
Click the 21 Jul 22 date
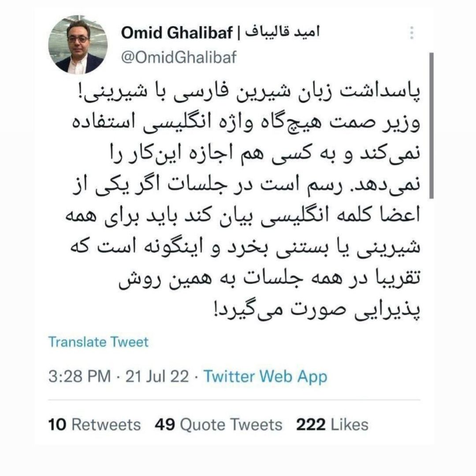[x=157, y=376]
